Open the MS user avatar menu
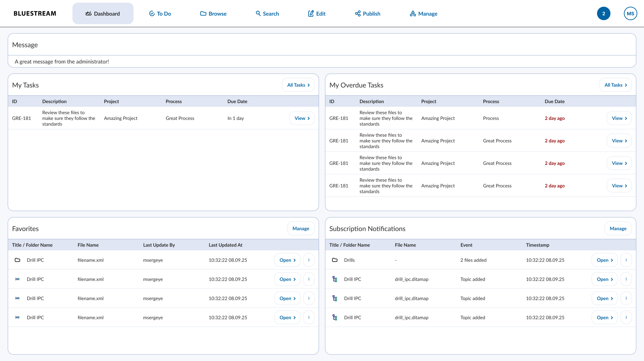644x361 pixels. tap(631, 13)
